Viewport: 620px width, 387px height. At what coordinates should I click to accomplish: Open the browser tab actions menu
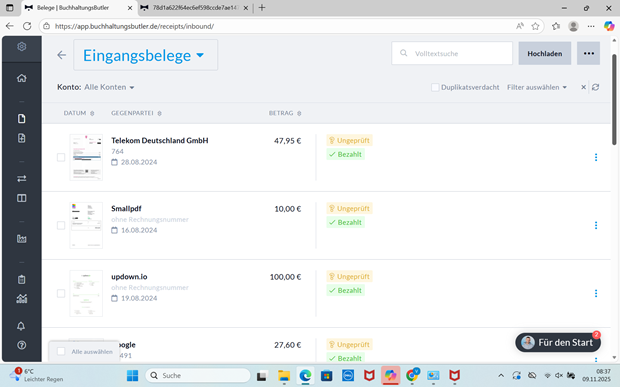click(x=9, y=8)
